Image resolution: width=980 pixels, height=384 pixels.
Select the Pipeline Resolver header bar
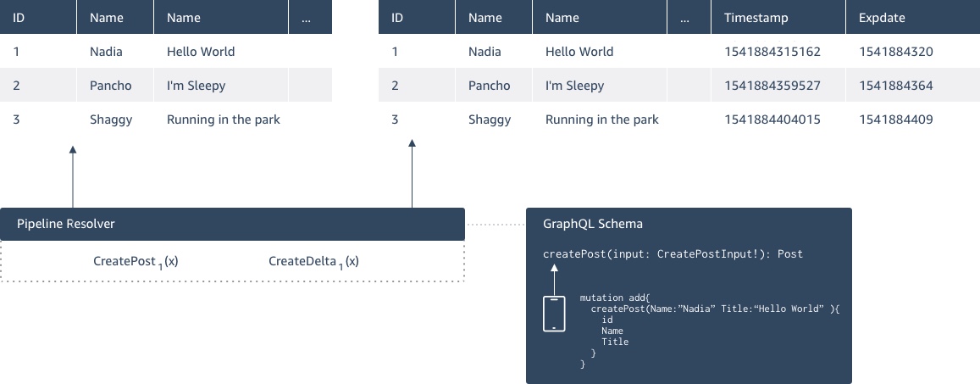(232, 224)
